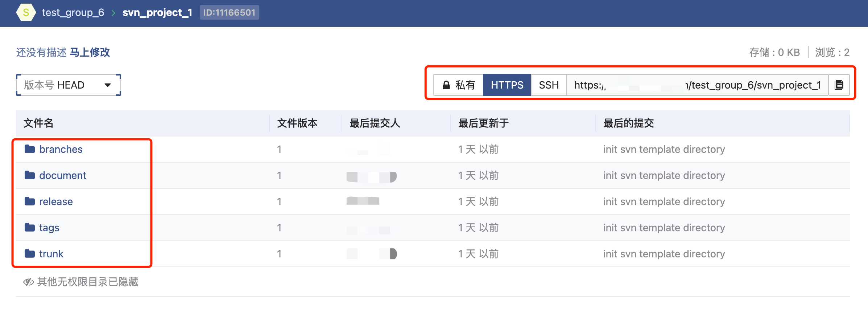The height and width of the screenshot is (310, 868).
Task: Click the trunk folder icon
Action: tap(30, 254)
